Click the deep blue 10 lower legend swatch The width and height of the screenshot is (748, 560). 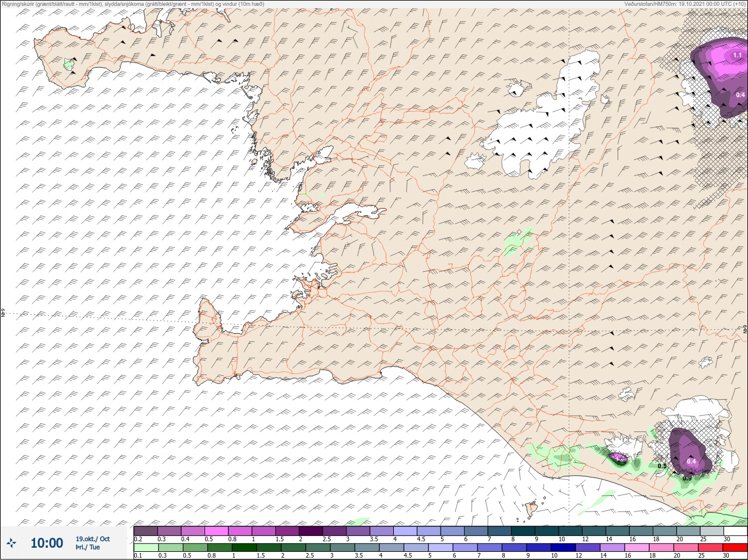[x=562, y=548]
